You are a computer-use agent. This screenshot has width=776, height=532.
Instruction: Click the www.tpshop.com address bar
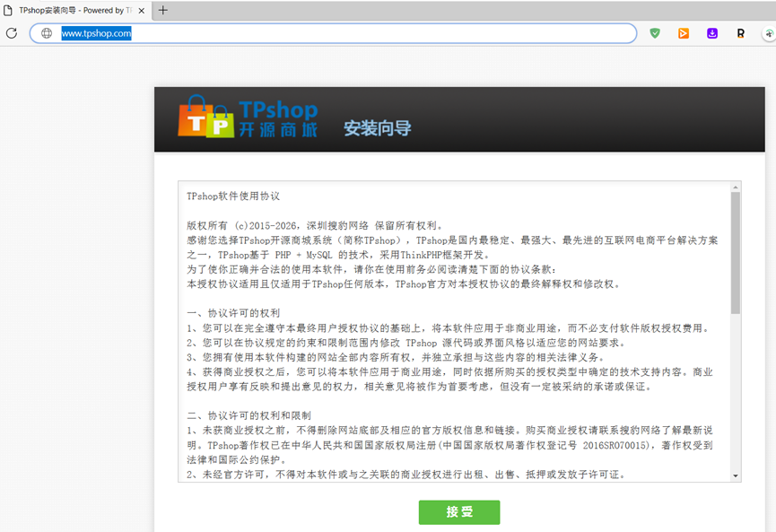tap(333, 33)
